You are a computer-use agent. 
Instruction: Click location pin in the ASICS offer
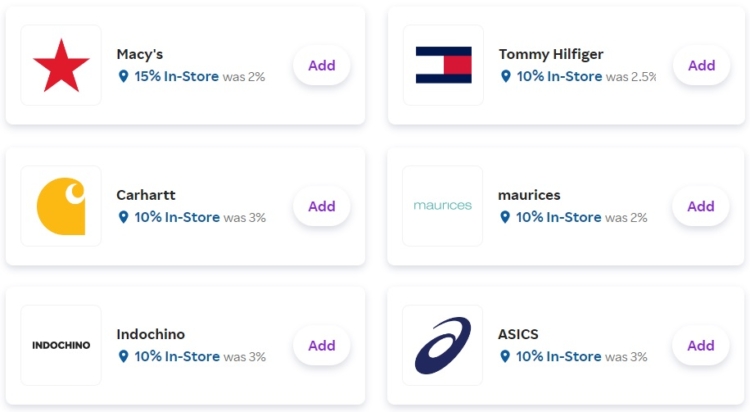[x=505, y=356]
